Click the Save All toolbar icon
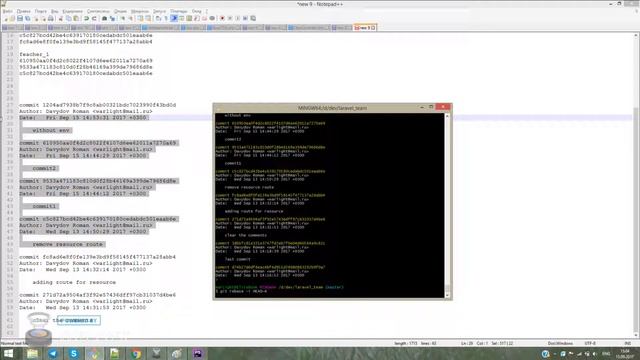 point(27,18)
